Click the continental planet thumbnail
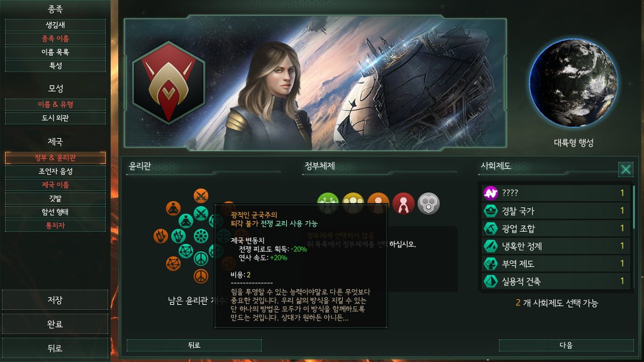The width and height of the screenshot is (644, 362). (x=574, y=82)
